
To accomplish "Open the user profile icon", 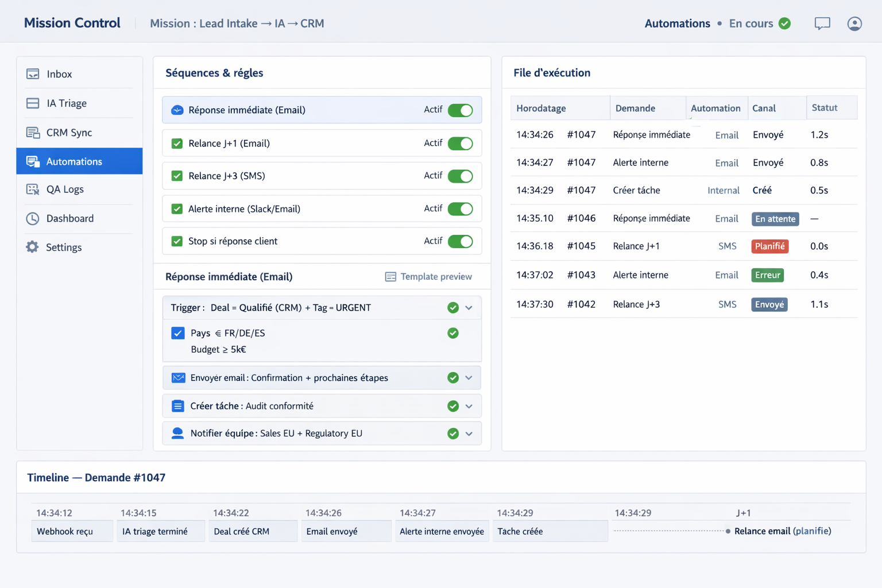I will tap(854, 24).
